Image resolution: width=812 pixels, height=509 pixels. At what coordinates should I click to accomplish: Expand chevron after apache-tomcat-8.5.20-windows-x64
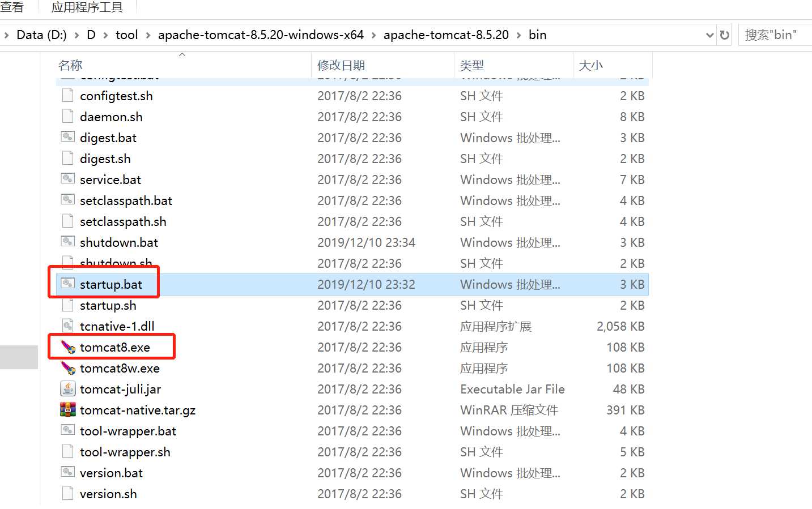coord(373,35)
